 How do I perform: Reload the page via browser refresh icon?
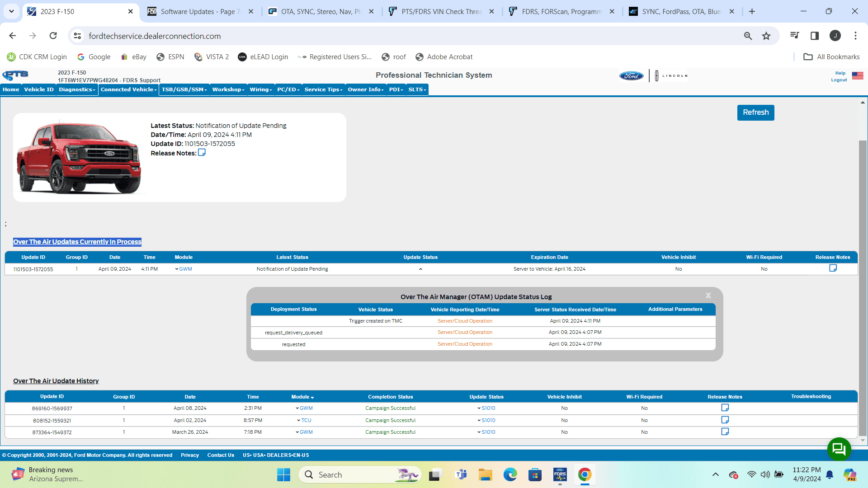click(x=53, y=36)
